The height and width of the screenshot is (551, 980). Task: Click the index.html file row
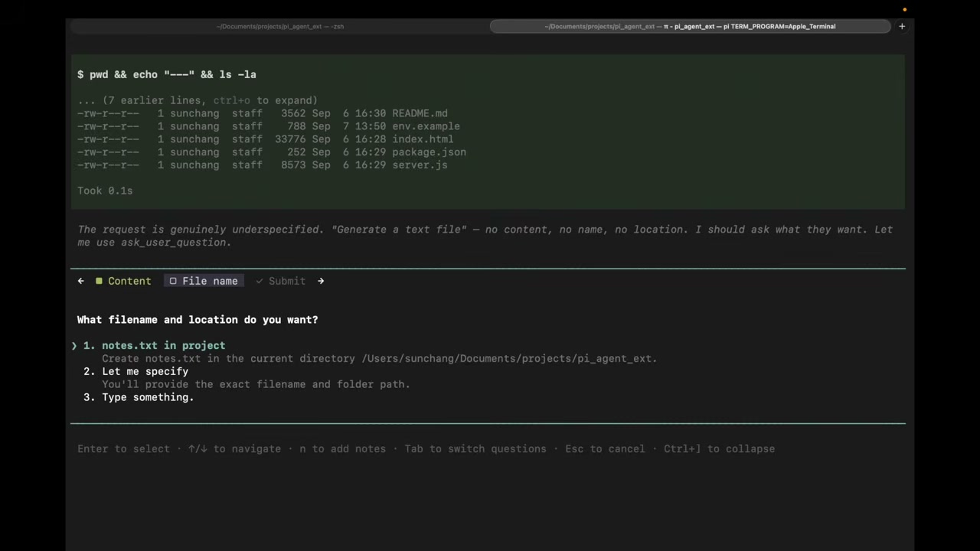coord(266,139)
